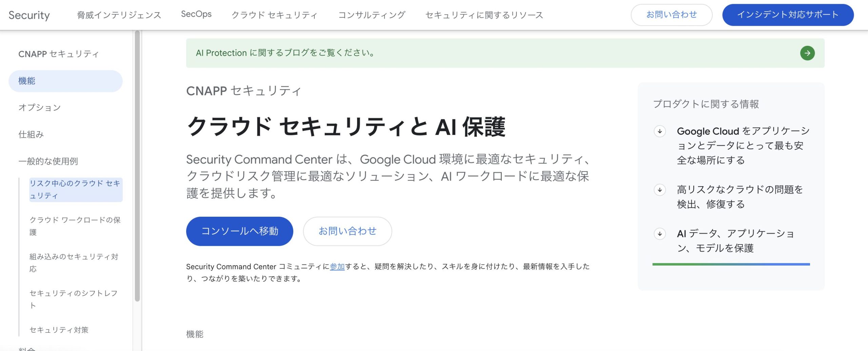Open AI Protection に関するブログ banner text

click(x=285, y=53)
